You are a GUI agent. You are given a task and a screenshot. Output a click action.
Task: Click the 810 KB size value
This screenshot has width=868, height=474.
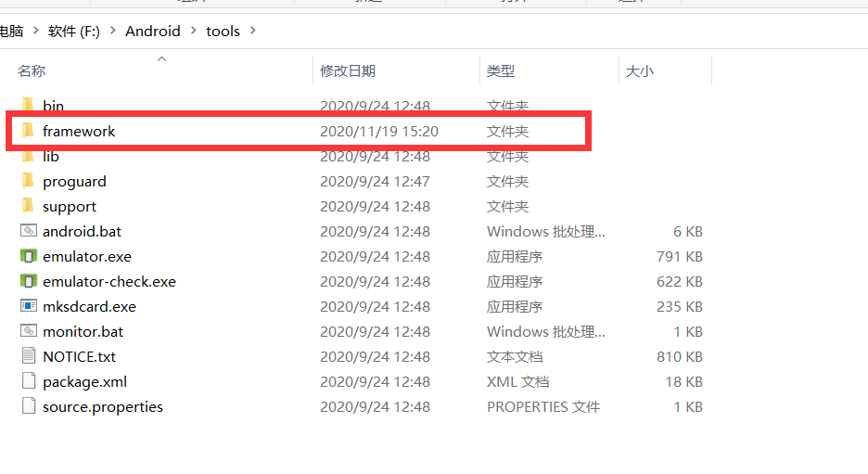click(x=679, y=356)
